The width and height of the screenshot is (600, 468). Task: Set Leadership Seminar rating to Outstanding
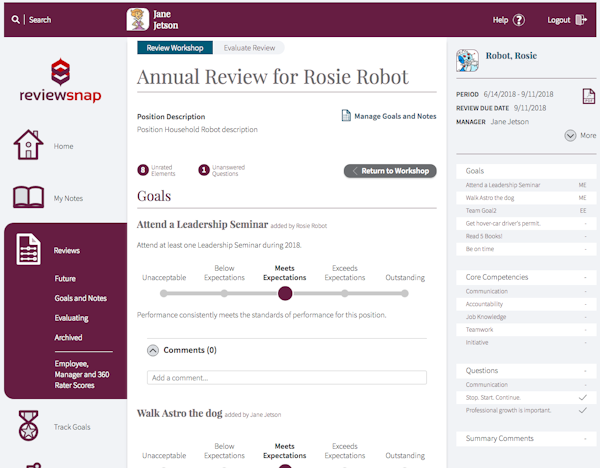405,294
